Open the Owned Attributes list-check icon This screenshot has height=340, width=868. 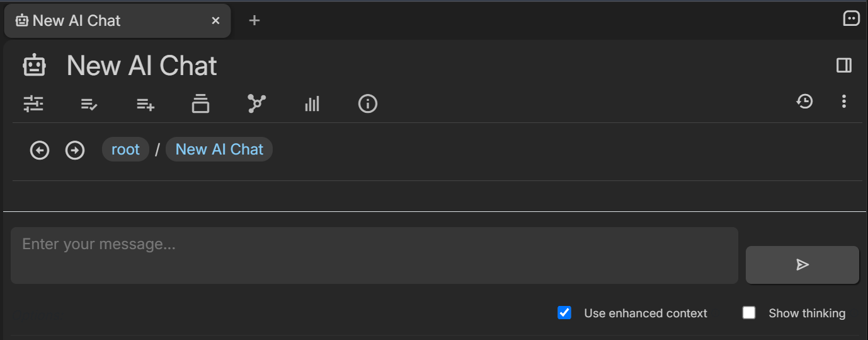coord(89,103)
